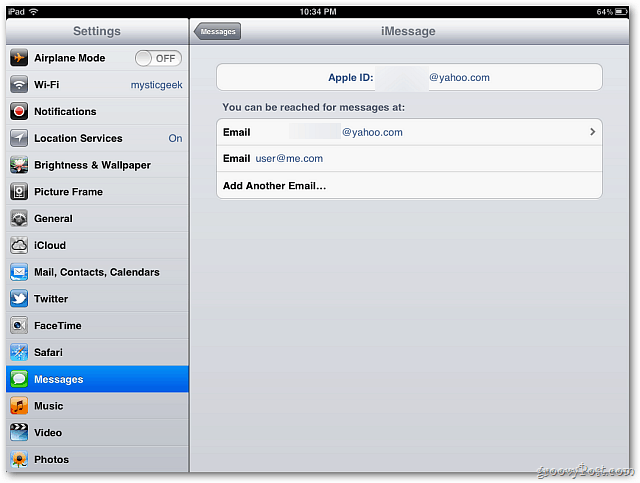The height and width of the screenshot is (483, 640).
Task: Click the FaceTime camera icon
Action: (x=19, y=325)
